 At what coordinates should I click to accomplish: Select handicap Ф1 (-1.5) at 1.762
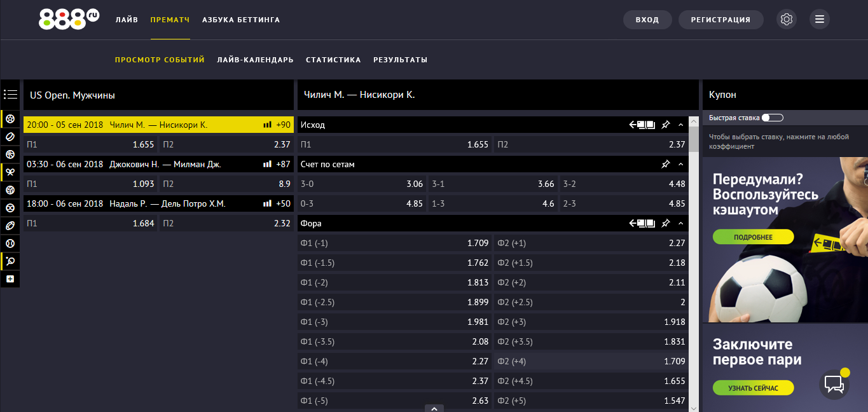click(x=394, y=263)
